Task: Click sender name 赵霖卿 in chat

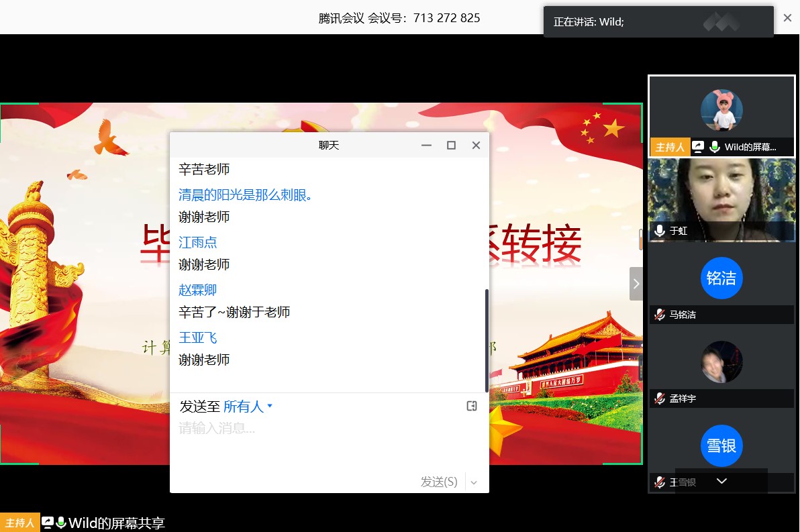Action: point(197,290)
